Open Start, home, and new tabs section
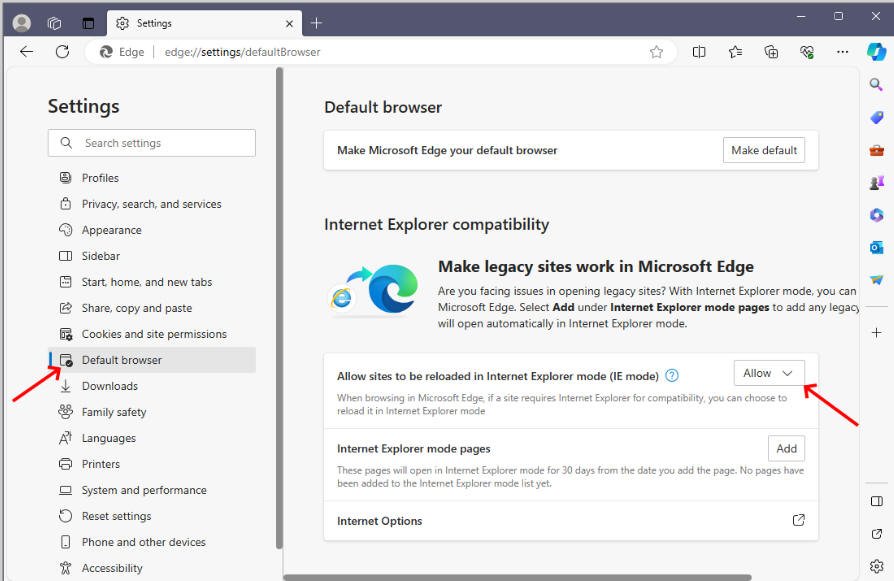Image resolution: width=894 pixels, height=581 pixels. pyautogui.click(x=152, y=282)
